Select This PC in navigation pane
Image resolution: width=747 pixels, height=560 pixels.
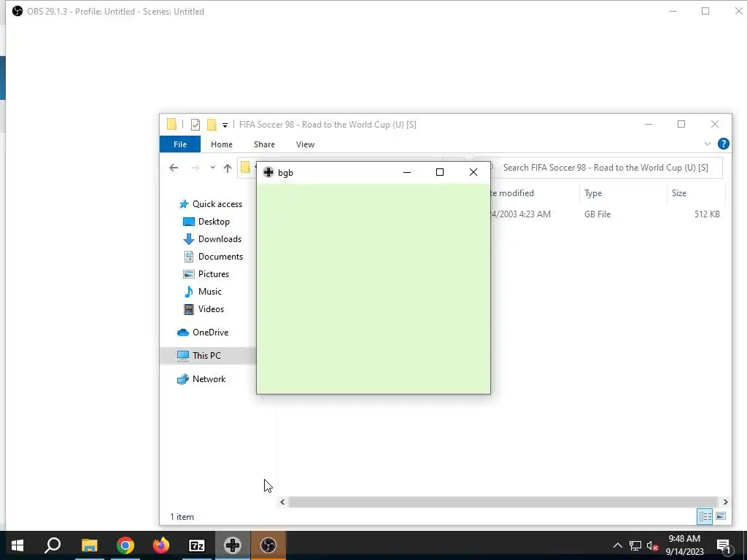208,356
